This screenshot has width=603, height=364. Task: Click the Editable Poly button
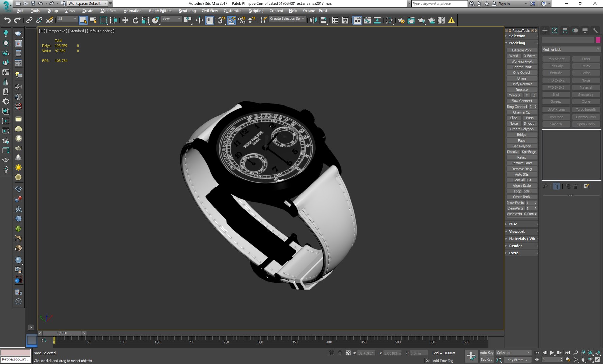point(521,50)
